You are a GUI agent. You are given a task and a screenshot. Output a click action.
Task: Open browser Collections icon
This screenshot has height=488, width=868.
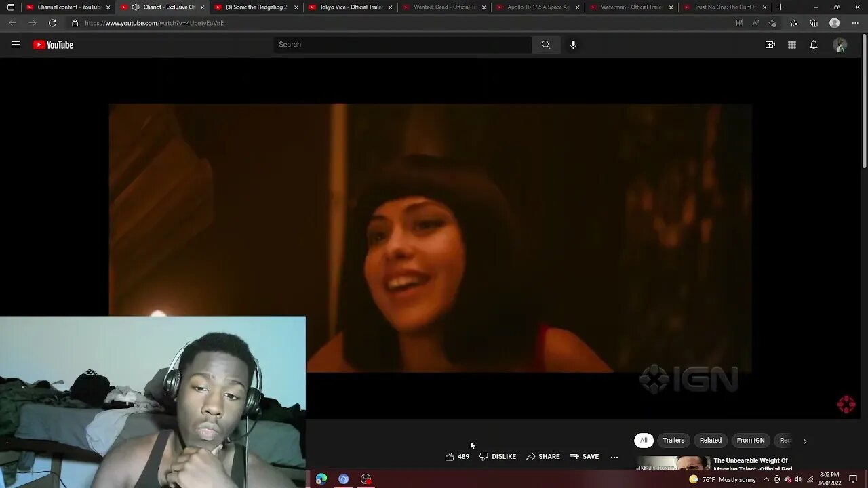814,23
